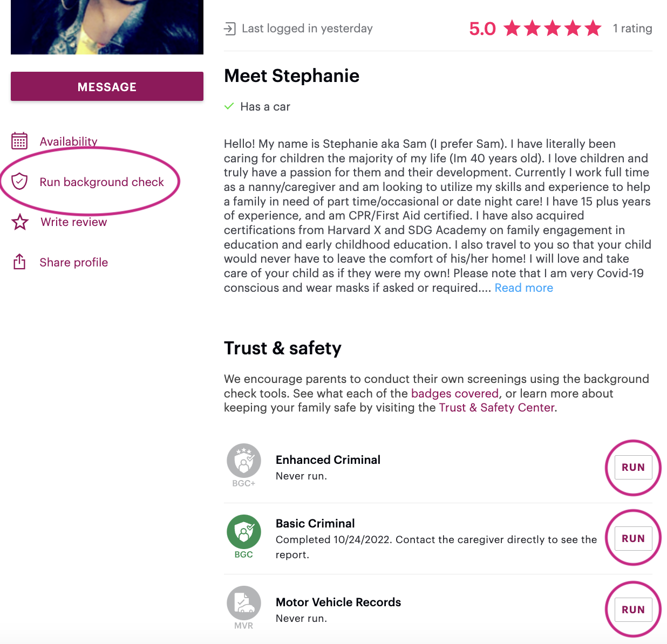Open the badges covered link
667x644 pixels.
pyautogui.click(x=454, y=394)
